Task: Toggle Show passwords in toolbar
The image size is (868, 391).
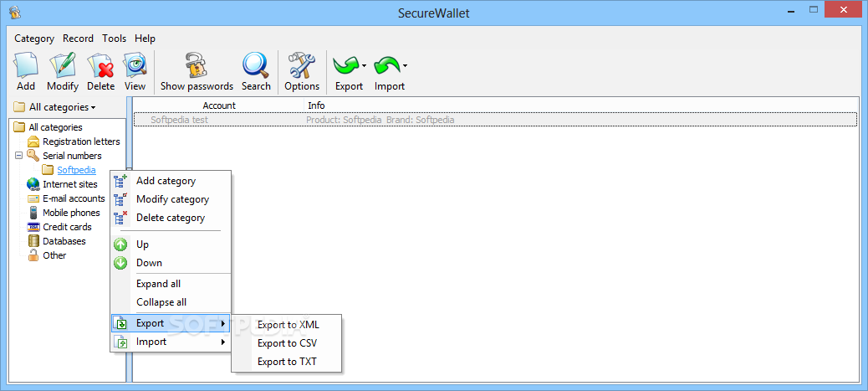Action: [x=197, y=72]
